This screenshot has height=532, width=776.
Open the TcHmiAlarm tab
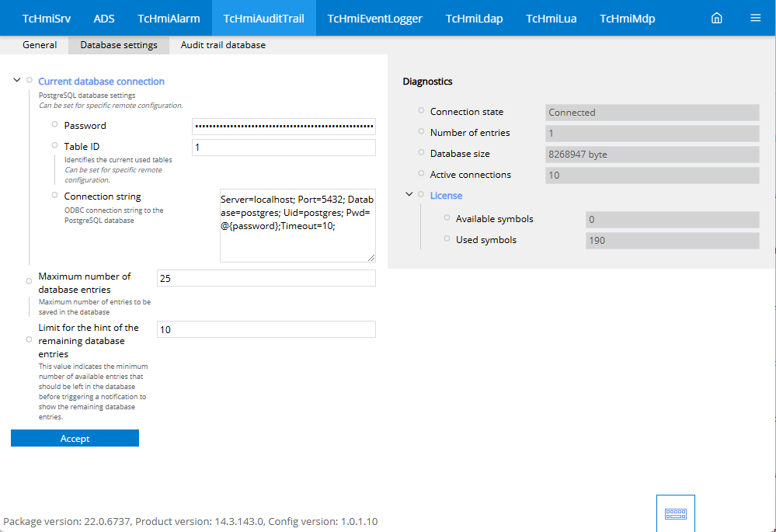(x=169, y=19)
